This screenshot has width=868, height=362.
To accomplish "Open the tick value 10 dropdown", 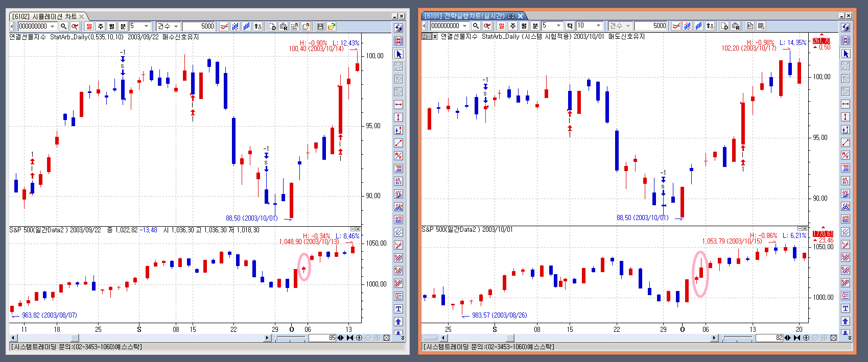I will click(598, 26).
